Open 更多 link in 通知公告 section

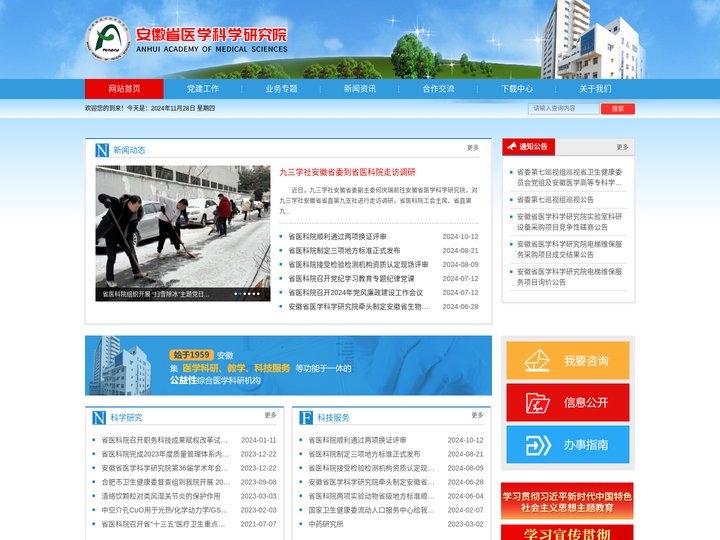tap(622, 147)
